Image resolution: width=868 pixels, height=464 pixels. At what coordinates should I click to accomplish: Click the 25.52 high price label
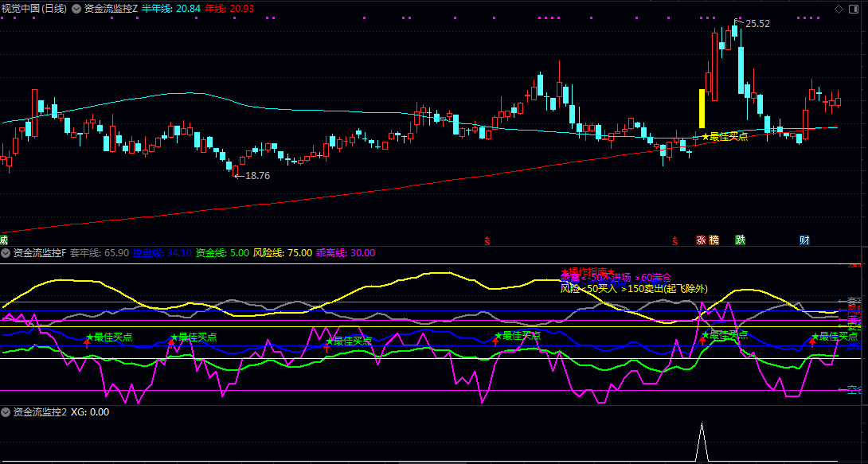point(757,24)
